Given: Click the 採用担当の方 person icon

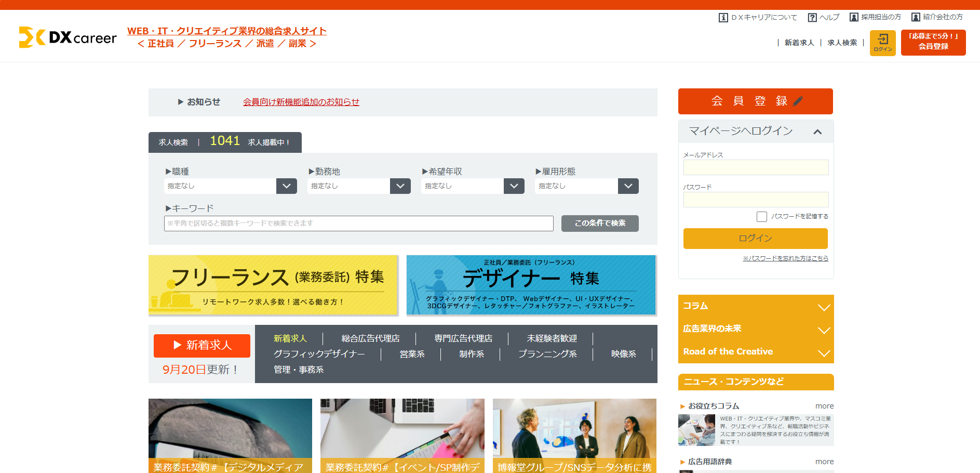Looking at the screenshot, I should pyautogui.click(x=854, y=17).
